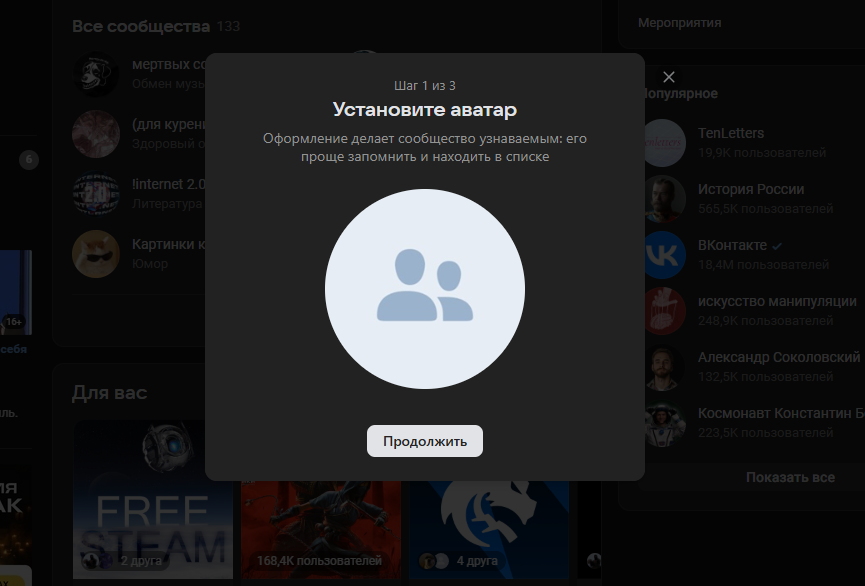865x586 pixels.
Task: Click the мертвых community avatar
Action: point(96,74)
